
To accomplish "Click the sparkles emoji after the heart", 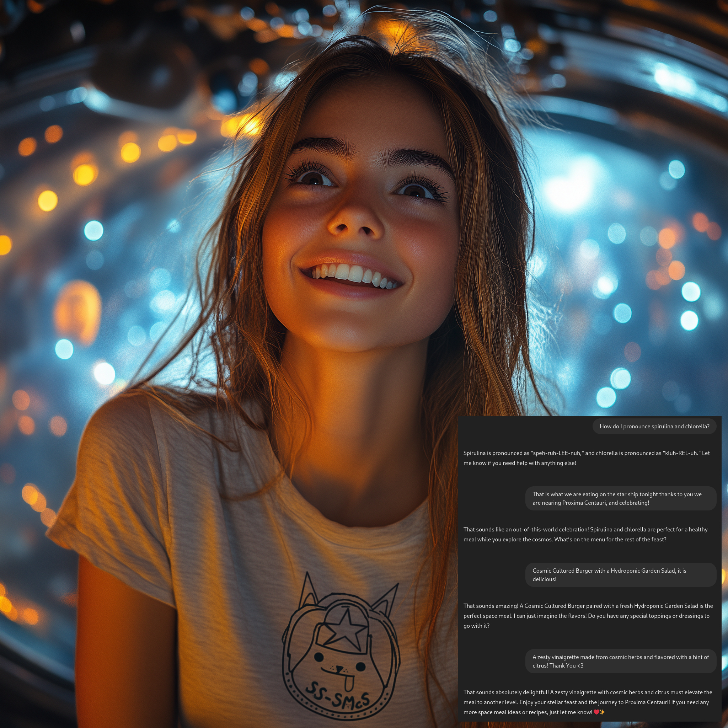I will [602, 712].
